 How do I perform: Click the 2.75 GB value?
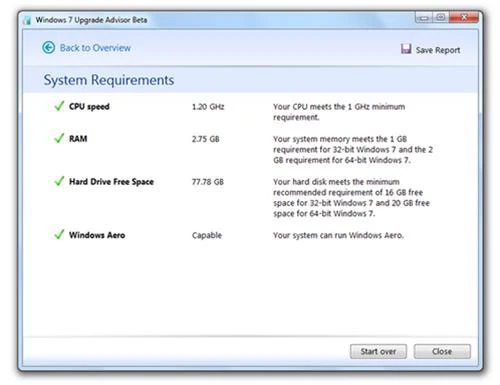[206, 139]
